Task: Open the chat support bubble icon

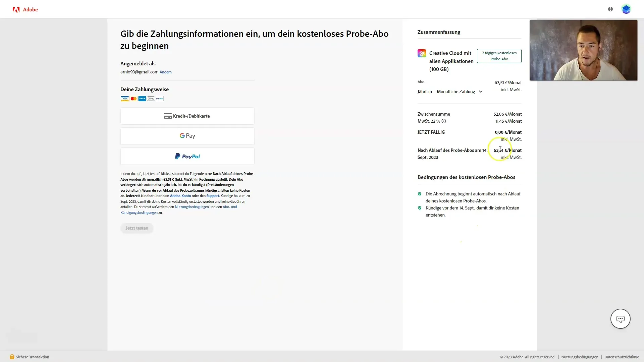Action: click(x=621, y=319)
